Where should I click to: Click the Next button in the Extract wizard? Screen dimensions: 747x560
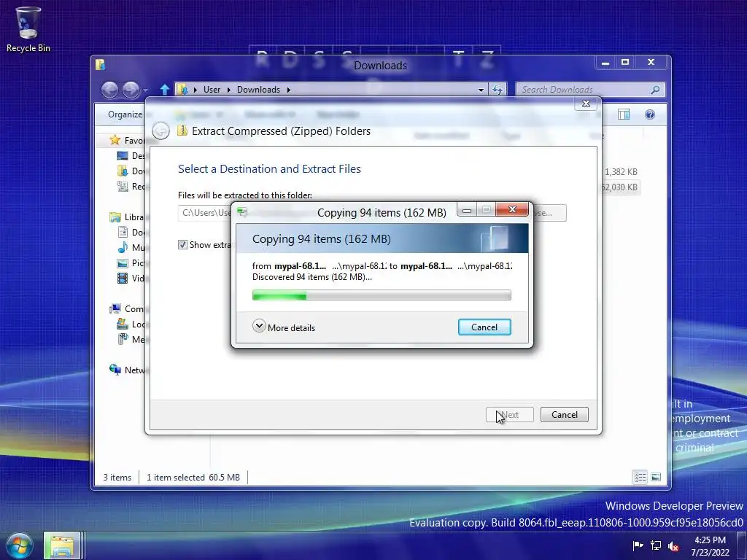pos(509,415)
